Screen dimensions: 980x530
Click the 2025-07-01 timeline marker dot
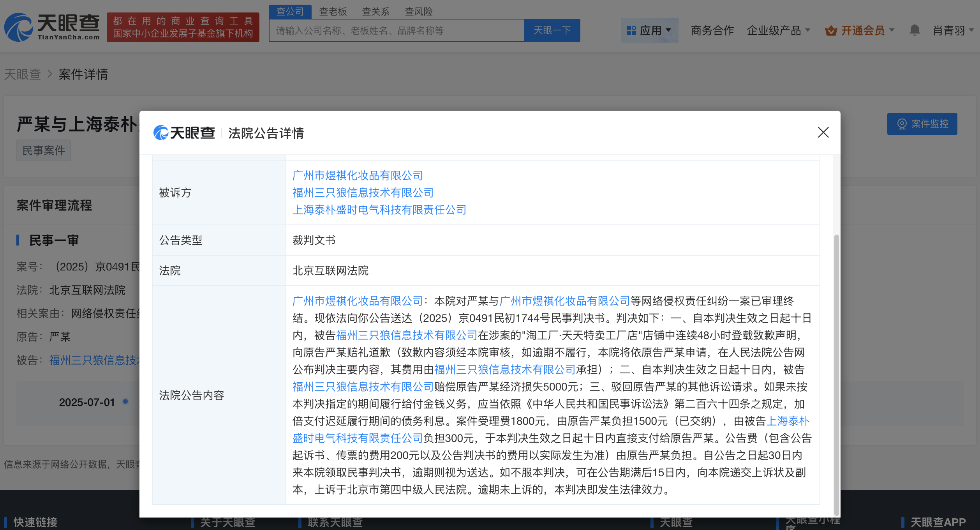click(x=125, y=401)
